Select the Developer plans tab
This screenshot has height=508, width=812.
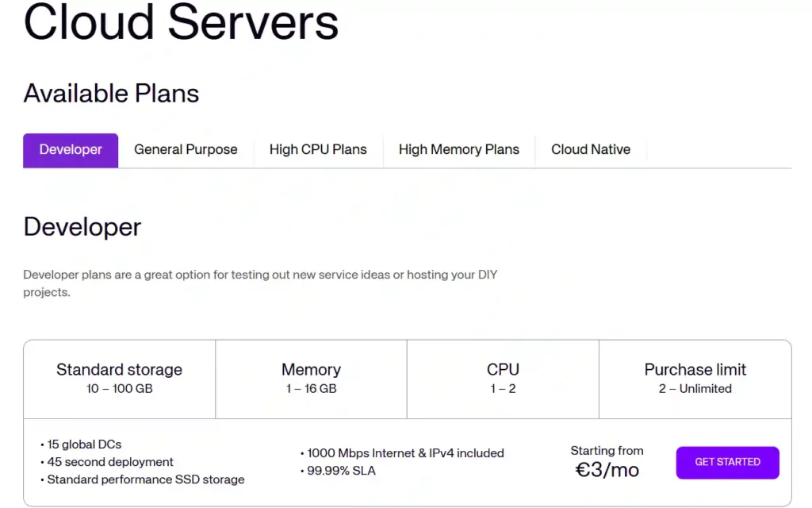point(70,149)
